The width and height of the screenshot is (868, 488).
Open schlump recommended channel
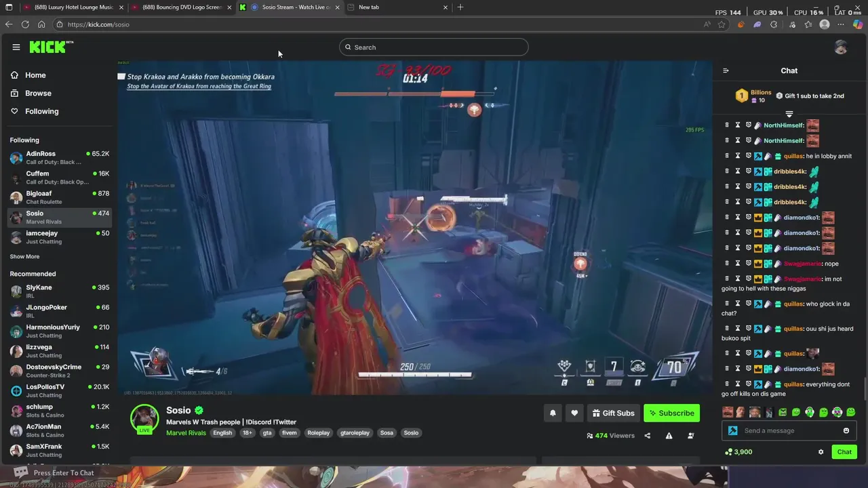[60, 411]
